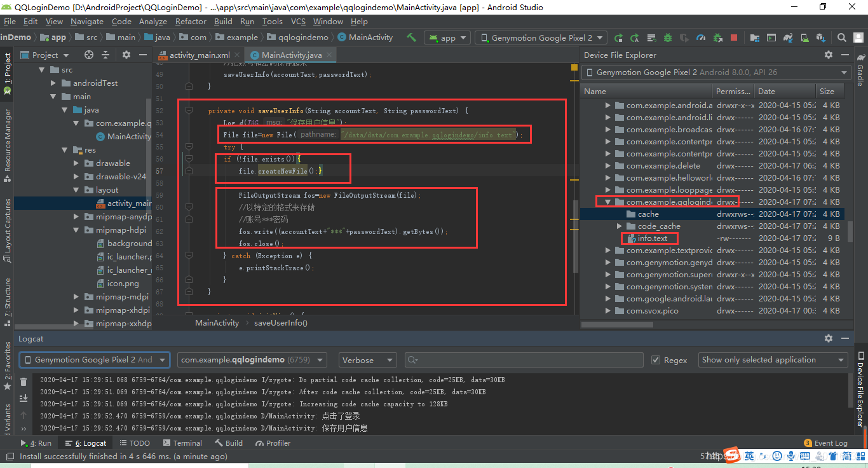This screenshot has width=868, height=468.
Task: Open the Project panel settings gear
Action: pyautogui.click(x=126, y=55)
